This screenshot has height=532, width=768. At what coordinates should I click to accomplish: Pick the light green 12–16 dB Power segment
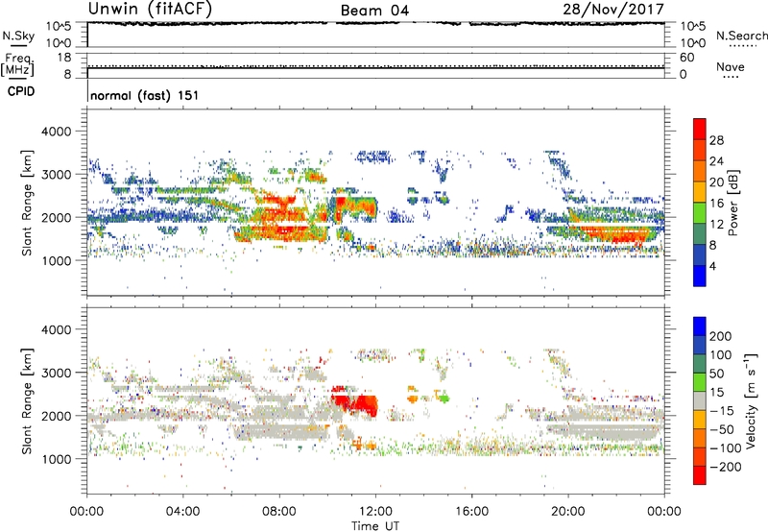[x=700, y=213]
